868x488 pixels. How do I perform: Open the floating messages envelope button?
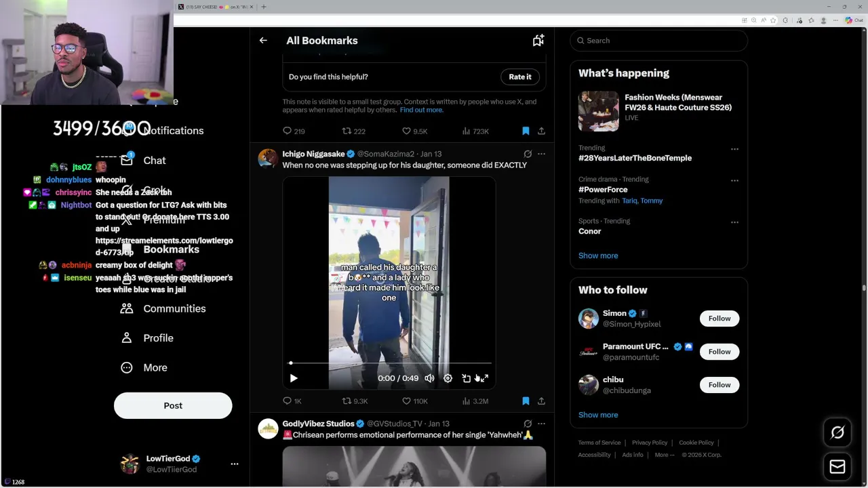pyautogui.click(x=837, y=466)
